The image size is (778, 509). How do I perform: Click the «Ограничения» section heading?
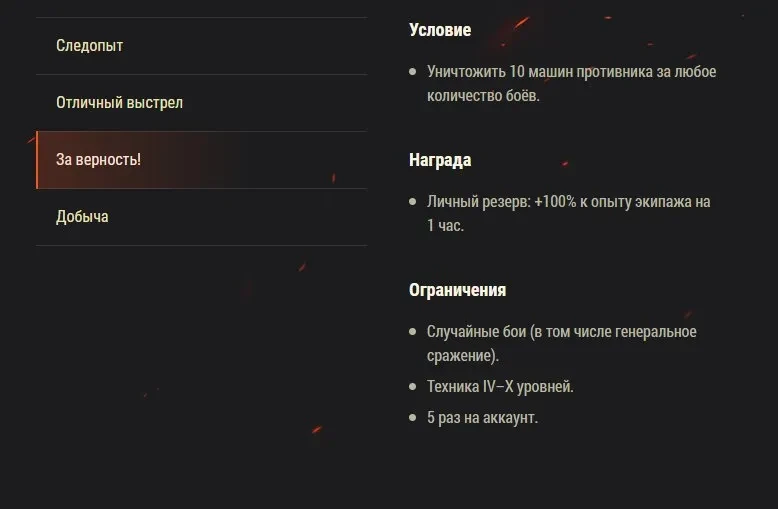(457, 290)
